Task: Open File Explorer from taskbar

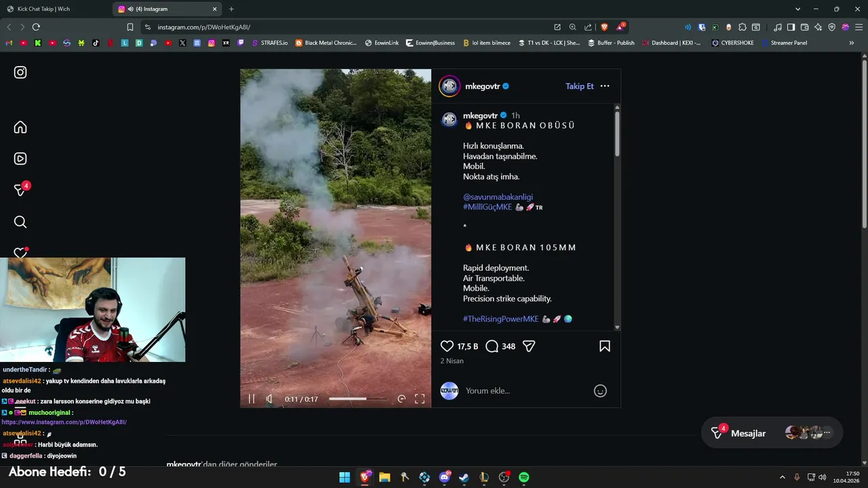Action: (384, 477)
